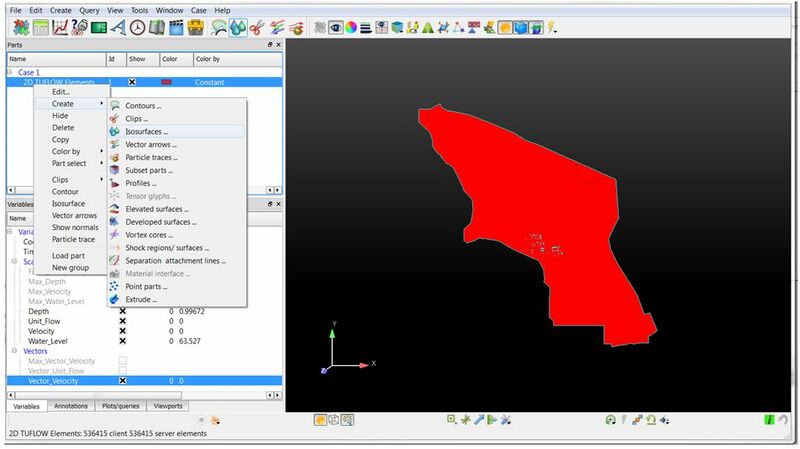Click the green information icon at bottom right
The width and height of the screenshot is (800, 449).
(x=769, y=419)
